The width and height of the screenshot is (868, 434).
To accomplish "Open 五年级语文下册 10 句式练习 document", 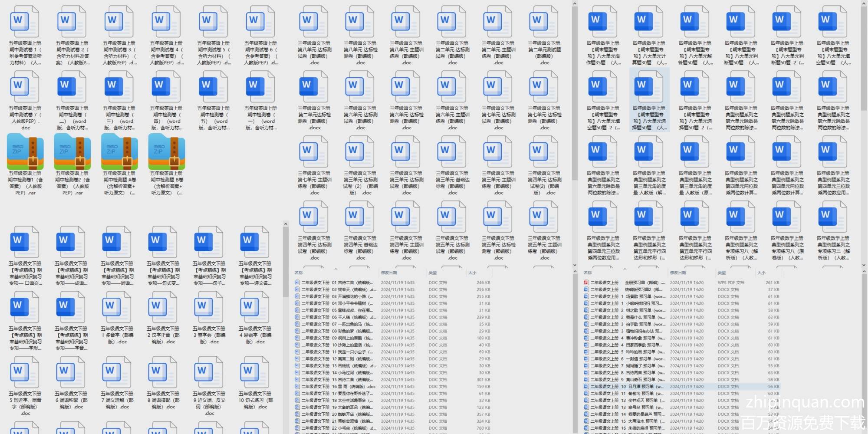I will (255, 372).
